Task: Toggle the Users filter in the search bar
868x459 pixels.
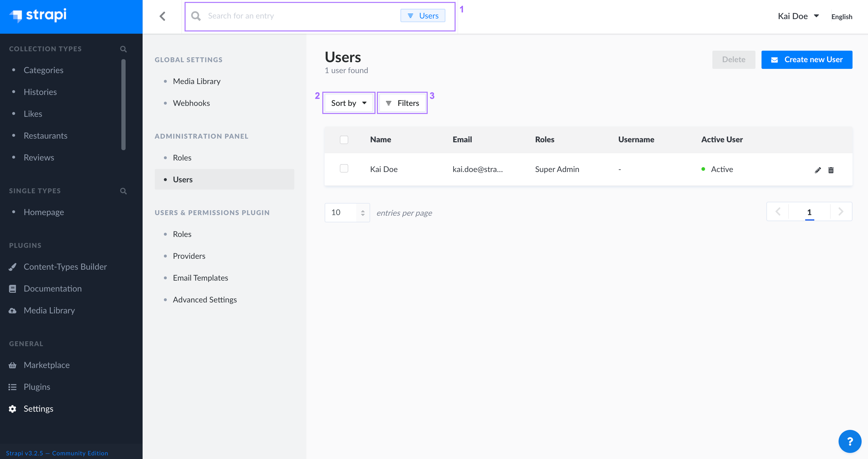Action: (423, 15)
